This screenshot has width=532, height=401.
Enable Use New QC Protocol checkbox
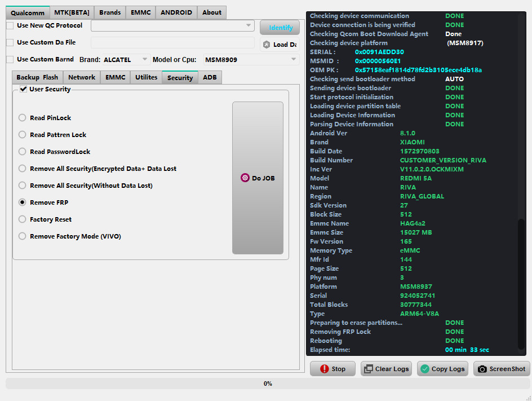pos(10,26)
